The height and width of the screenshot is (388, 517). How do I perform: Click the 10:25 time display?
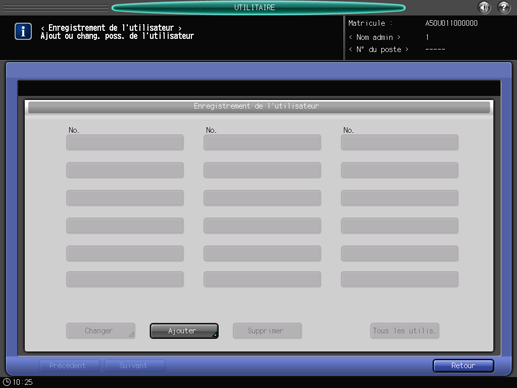pyautogui.click(x=22, y=382)
